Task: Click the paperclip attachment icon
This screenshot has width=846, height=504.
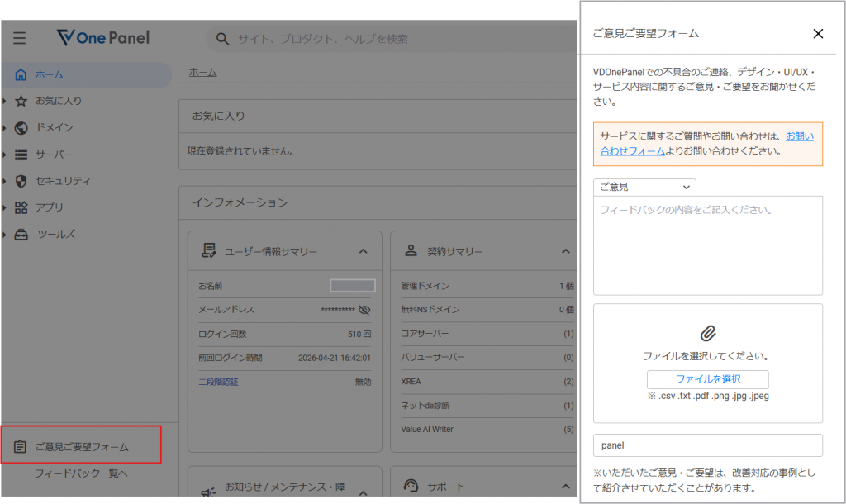Action: tap(708, 334)
